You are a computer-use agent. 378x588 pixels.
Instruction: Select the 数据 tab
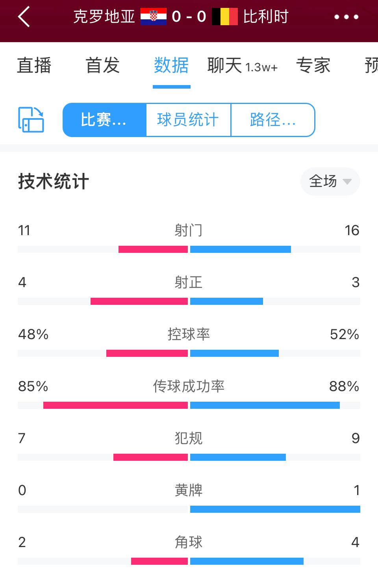[x=171, y=65]
